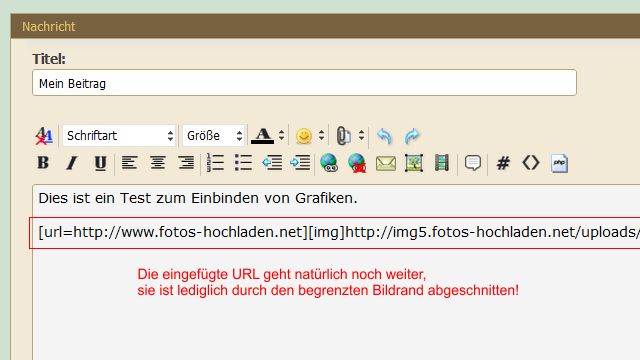Insert a smiley from the emoticon icon
Viewport: 640px width, 360px height.
point(304,136)
